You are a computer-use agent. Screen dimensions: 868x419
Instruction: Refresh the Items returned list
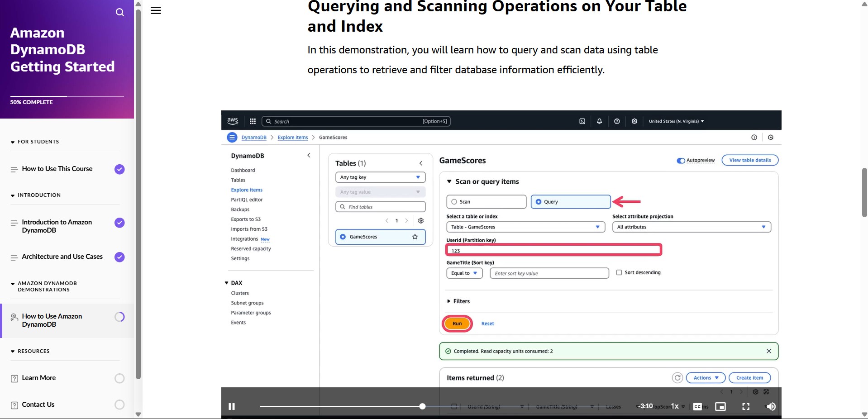click(677, 378)
